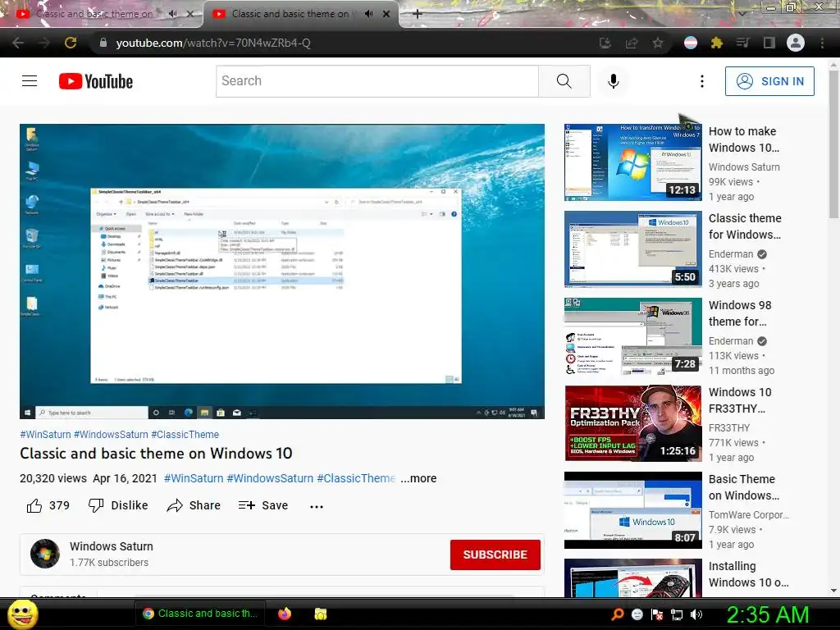Click the 2:35 AM taskbar clock
The height and width of the screenshot is (630, 840).
pyautogui.click(x=768, y=614)
